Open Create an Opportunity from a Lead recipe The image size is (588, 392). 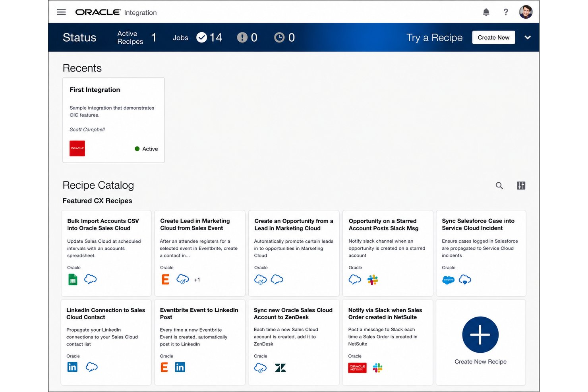(294, 253)
